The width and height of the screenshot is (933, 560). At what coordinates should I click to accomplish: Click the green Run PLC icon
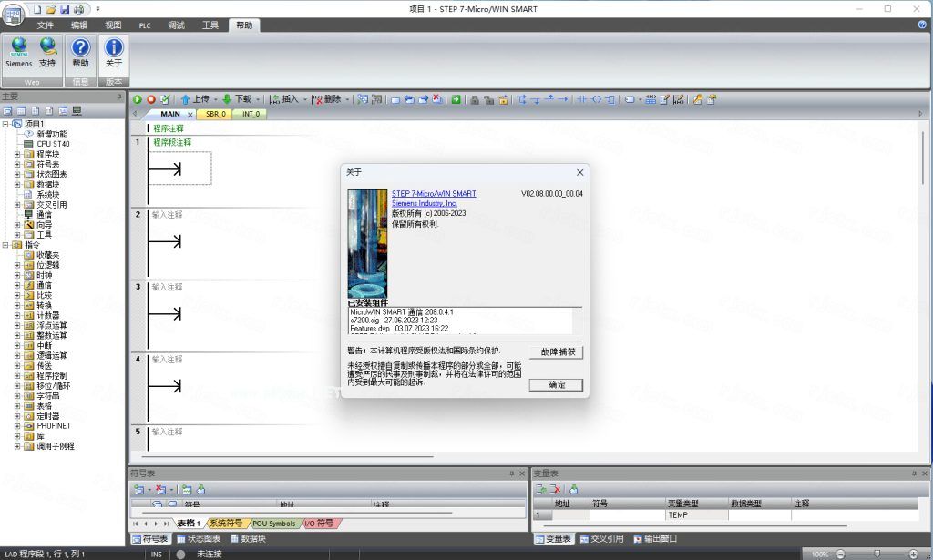[138, 99]
